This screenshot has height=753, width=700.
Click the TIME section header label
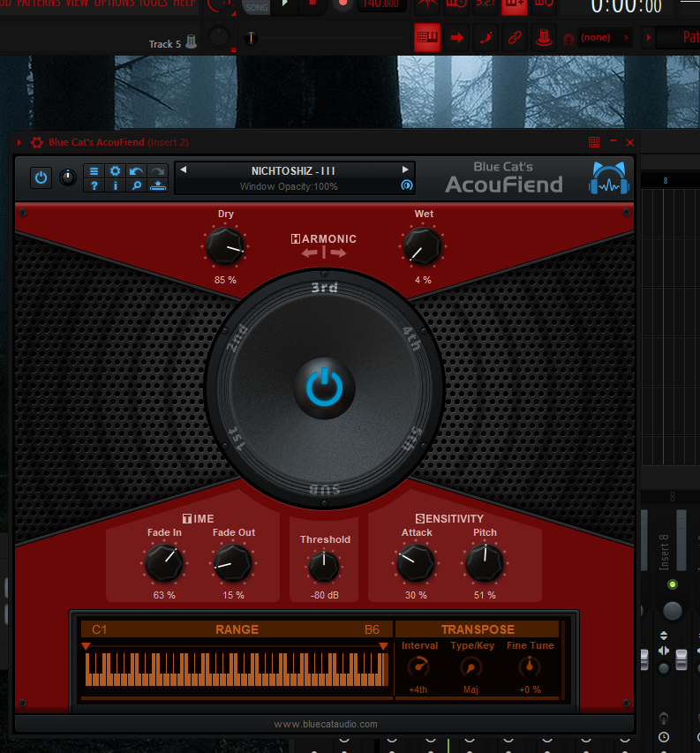point(198,519)
